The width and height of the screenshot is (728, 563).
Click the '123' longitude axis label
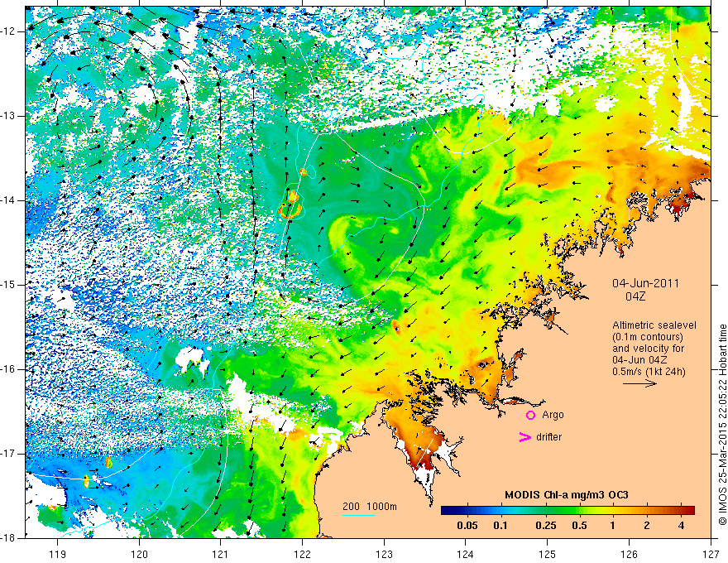(x=384, y=555)
